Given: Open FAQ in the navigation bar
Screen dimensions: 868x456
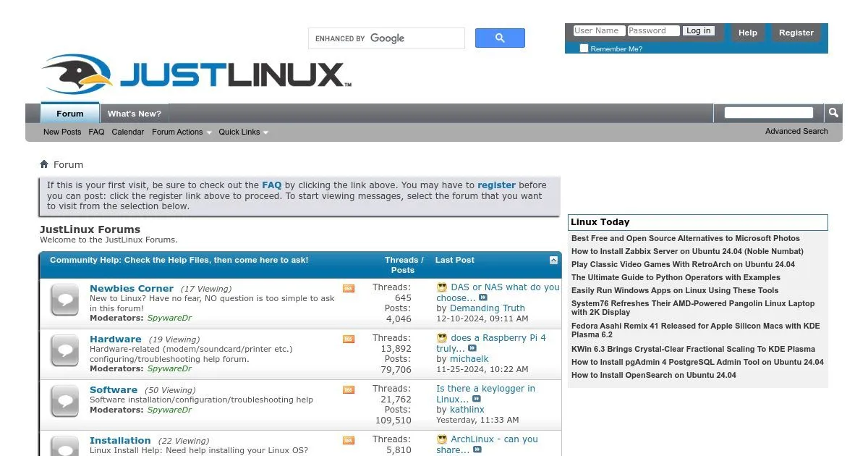Looking at the screenshot, I should pos(96,132).
